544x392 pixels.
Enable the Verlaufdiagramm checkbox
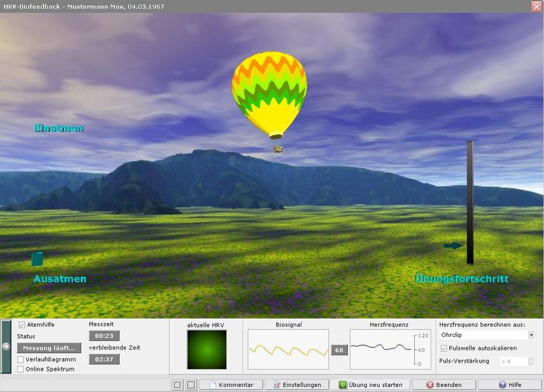tap(20, 359)
